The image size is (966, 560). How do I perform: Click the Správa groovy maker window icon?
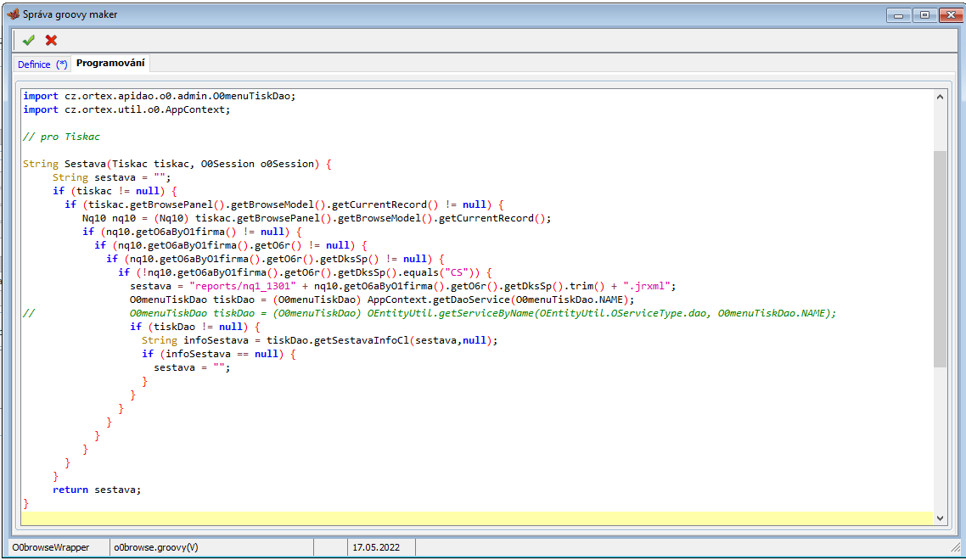coord(13,14)
